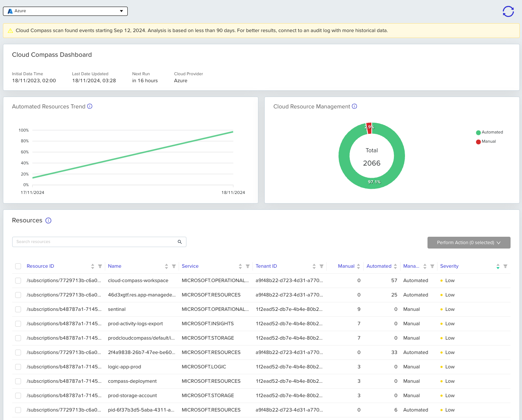The height and width of the screenshot is (420, 522).
Task: Sort the Tenant ID column
Action: 314,266
